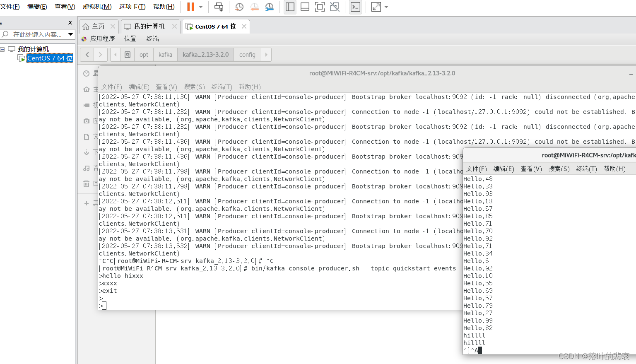The image size is (636, 364).
Task: Open Documents folder in sidebar
Action: (x=87, y=137)
